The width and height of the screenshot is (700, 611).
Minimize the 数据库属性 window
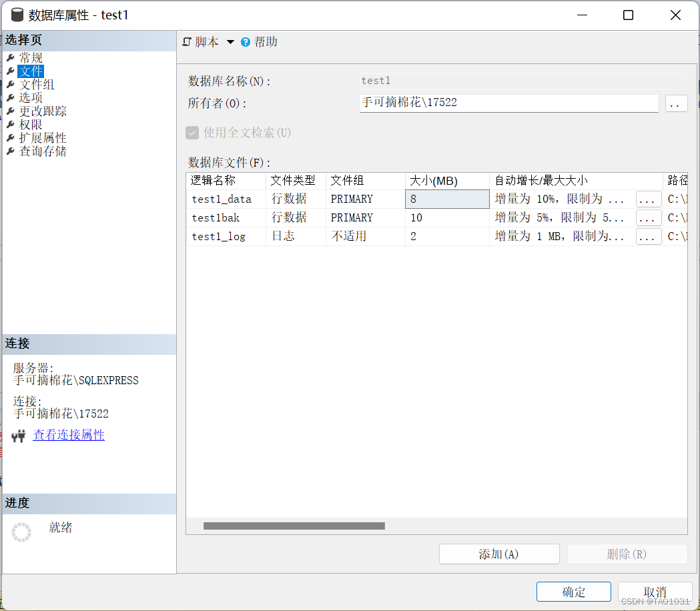pyautogui.click(x=582, y=15)
